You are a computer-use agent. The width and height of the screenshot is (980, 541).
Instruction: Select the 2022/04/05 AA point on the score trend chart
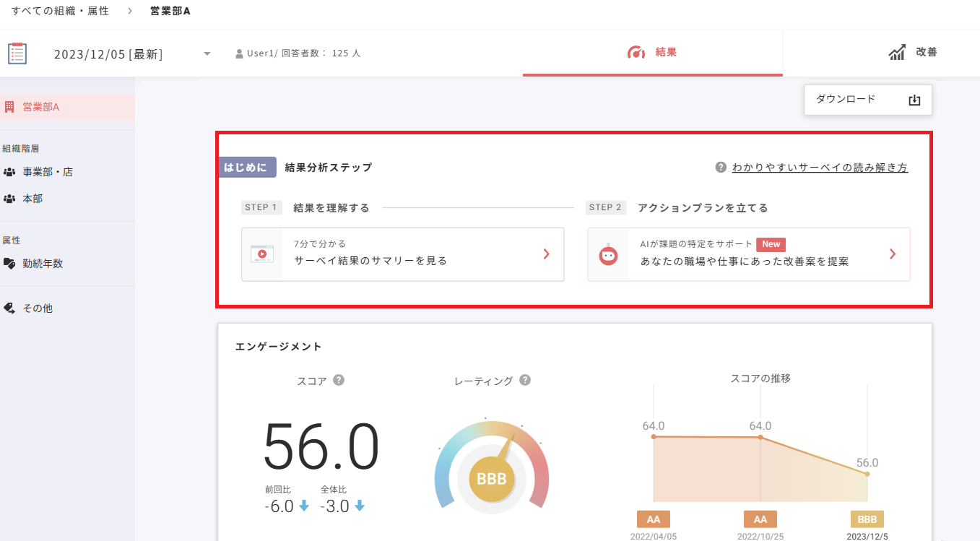point(653,436)
